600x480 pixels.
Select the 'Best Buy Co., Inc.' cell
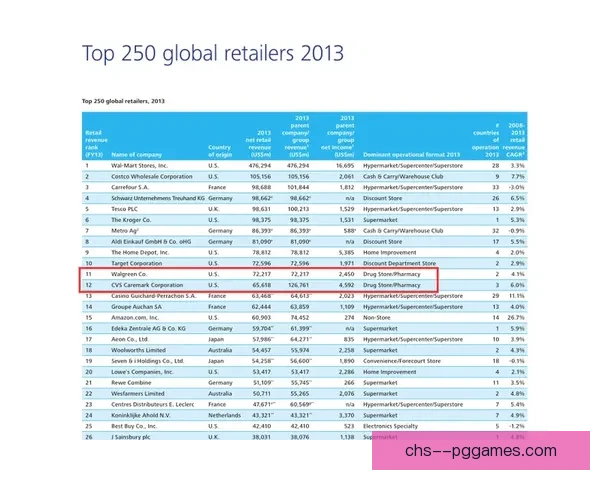[x=134, y=426]
